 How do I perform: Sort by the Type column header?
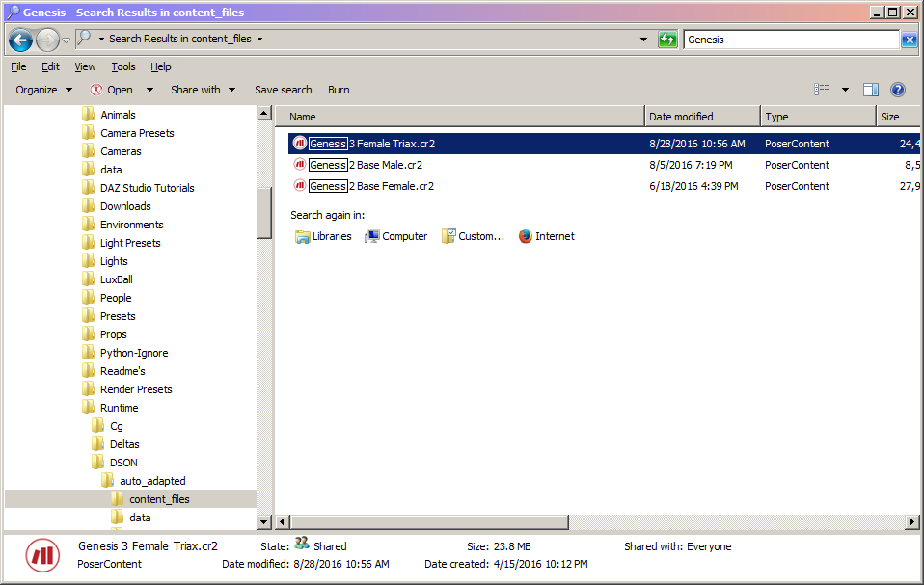(x=818, y=117)
